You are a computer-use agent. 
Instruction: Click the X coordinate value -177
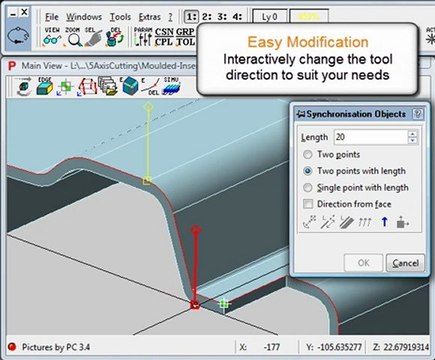272,347
